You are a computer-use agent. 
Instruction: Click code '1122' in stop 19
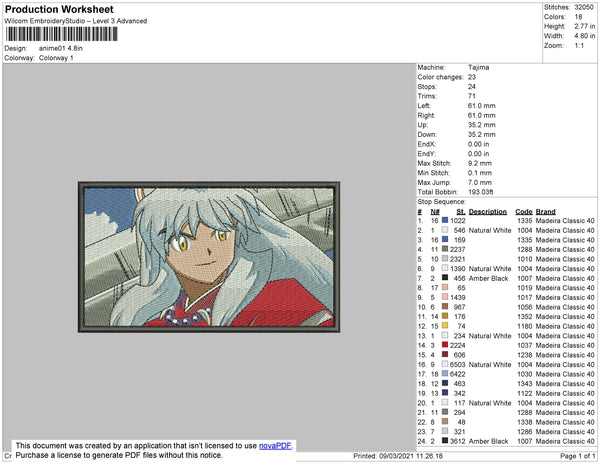[x=525, y=393]
